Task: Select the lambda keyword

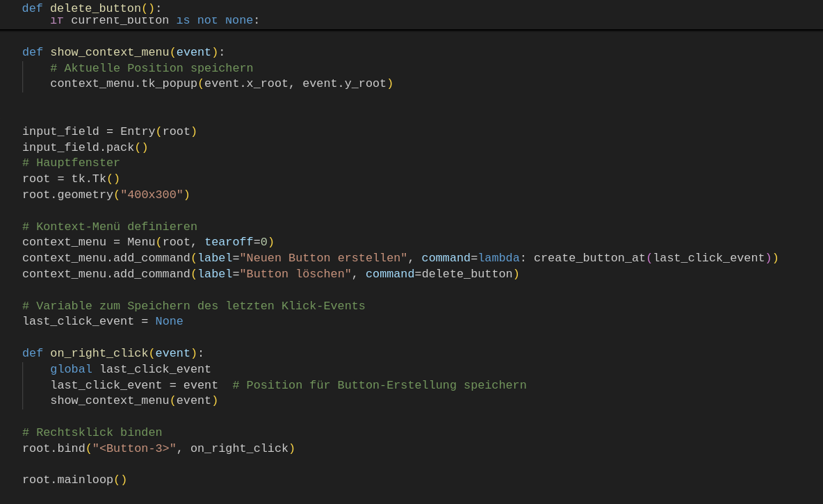Action: click(499, 258)
